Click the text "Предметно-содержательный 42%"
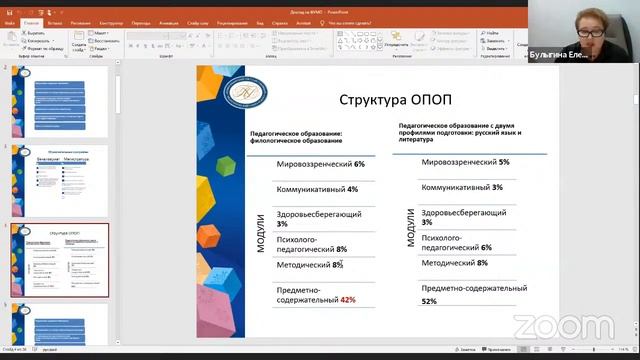The image size is (640, 360). point(316,295)
